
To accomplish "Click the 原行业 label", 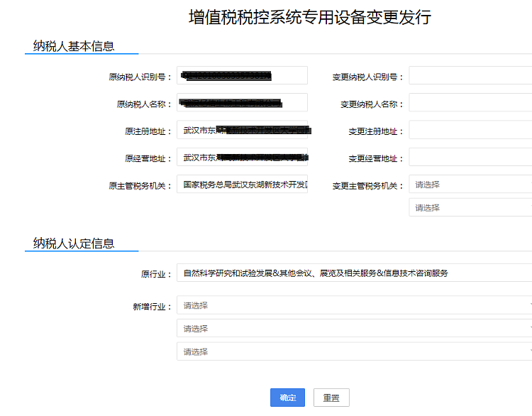I will point(156,274).
